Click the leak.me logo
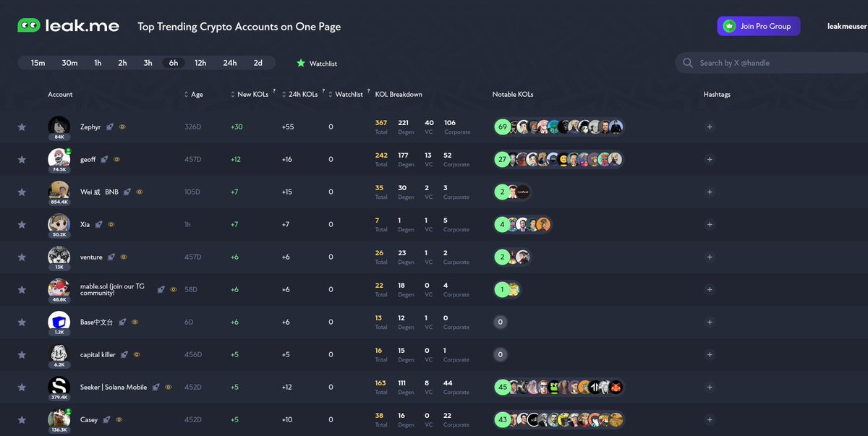The image size is (868, 436). click(69, 26)
